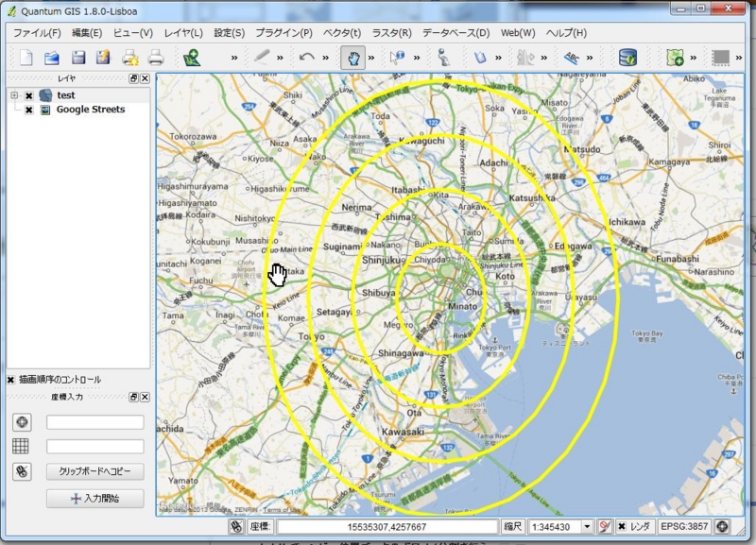
Task: Toggle the 描画順序のコントロール checkbox
Action: [11, 380]
